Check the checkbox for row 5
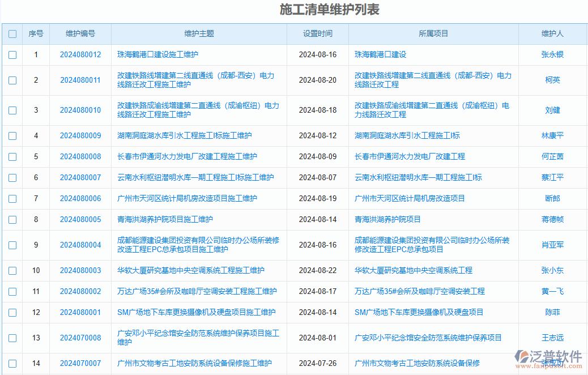588x375 pixels. tap(12, 157)
